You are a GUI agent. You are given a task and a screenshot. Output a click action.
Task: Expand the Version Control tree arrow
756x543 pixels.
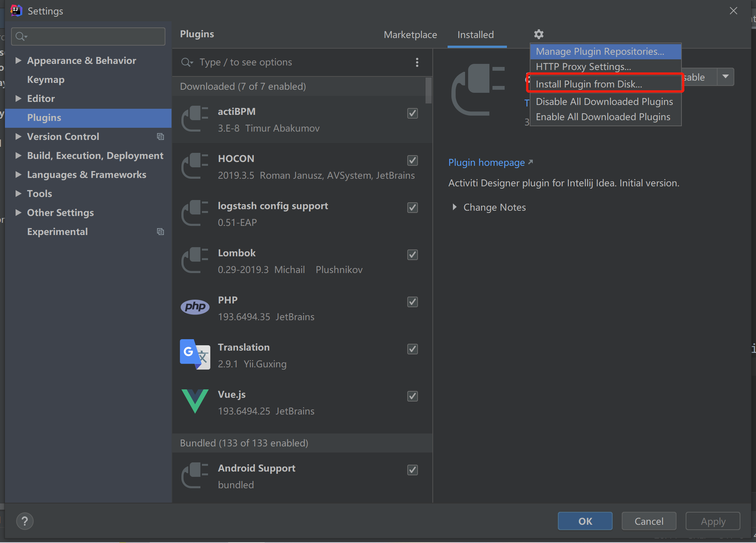pos(18,137)
